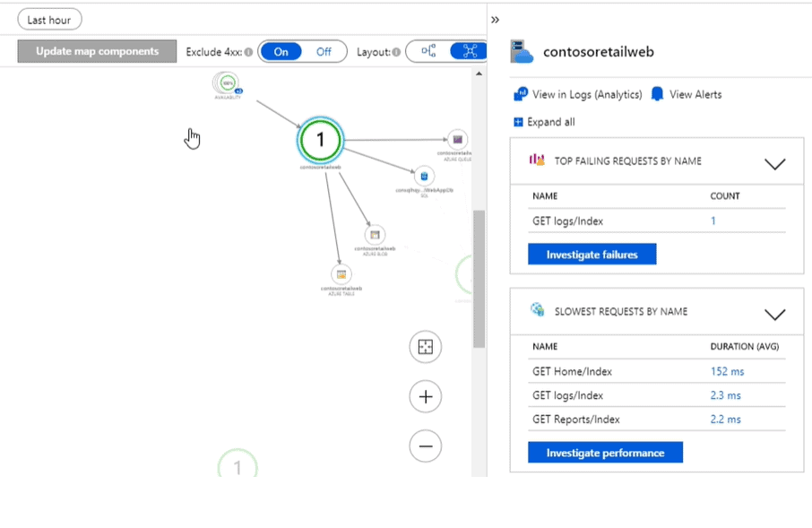This screenshot has width=812, height=528.
Task: Zoom in the application map
Action: [425, 396]
